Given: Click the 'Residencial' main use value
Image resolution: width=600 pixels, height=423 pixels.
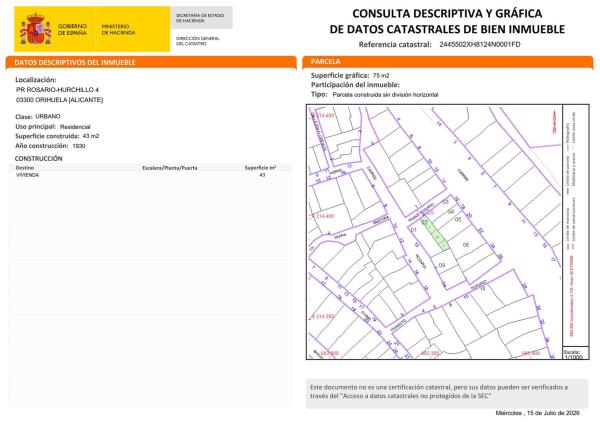Looking at the screenshot, I should point(75,127).
